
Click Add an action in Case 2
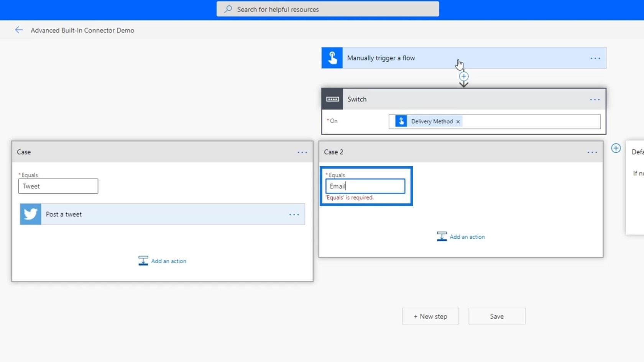tap(461, 237)
